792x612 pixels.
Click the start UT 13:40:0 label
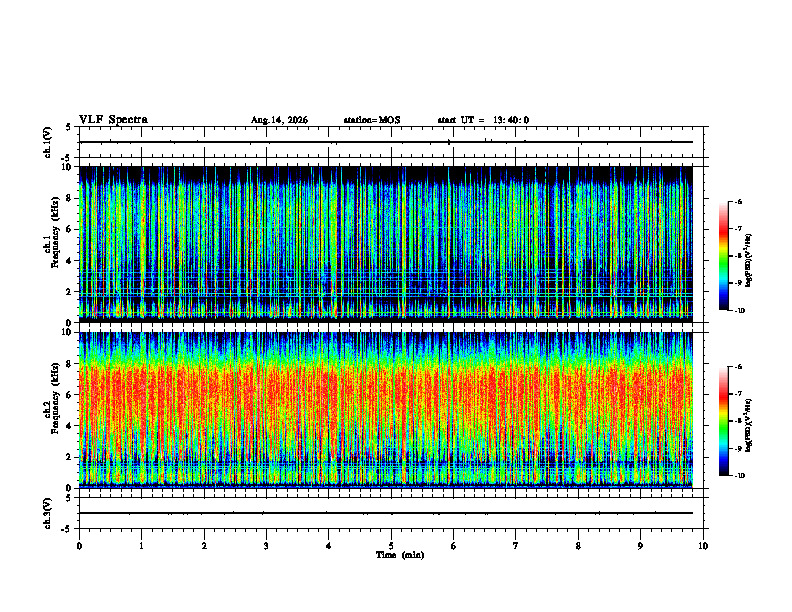483,120
